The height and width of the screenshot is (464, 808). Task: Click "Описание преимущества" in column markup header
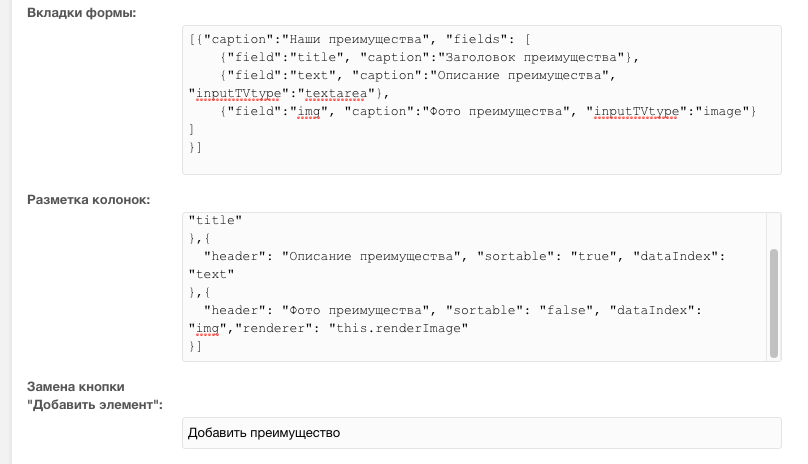(x=371, y=256)
